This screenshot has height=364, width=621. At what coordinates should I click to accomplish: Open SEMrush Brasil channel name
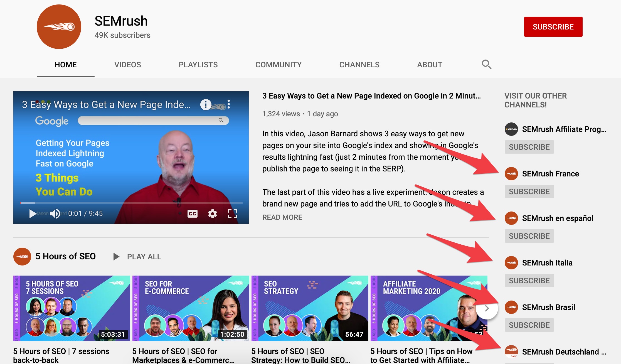548,307
